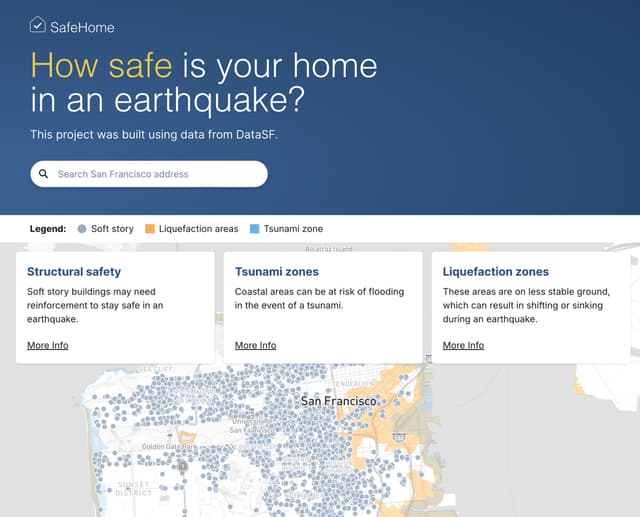Select the Tsunami zones card heading
640x517 pixels.
(x=277, y=271)
